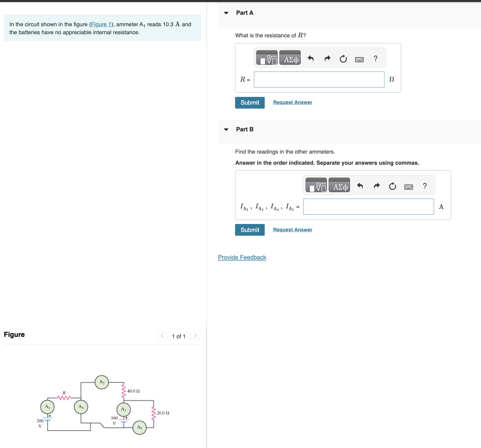Submit the Part B answer
Viewport: 481px width, 448px height.
tap(250, 230)
